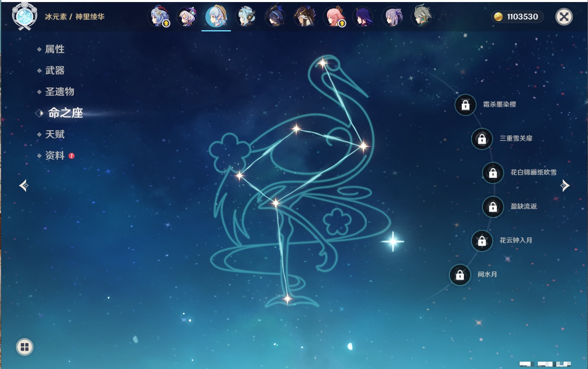The height and width of the screenshot is (369, 588).
Task: Open the 武器 weapon menu
Action: click(x=55, y=71)
